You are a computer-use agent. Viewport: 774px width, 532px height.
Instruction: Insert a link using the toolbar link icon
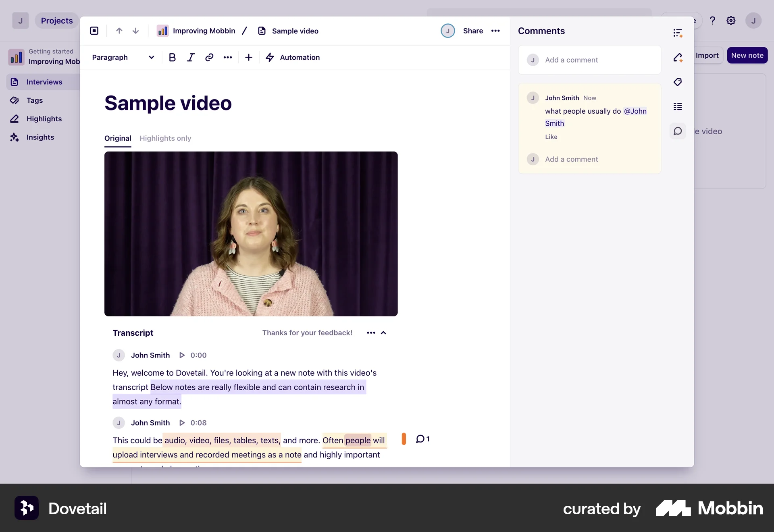(x=209, y=57)
